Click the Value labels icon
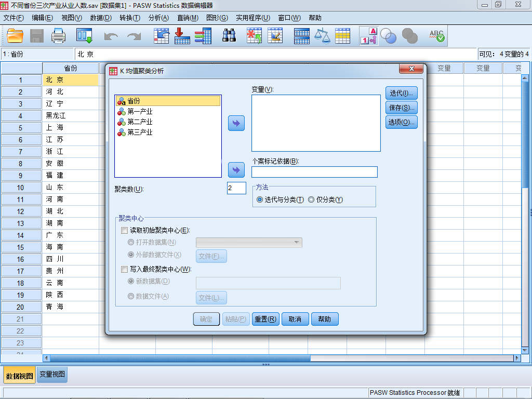Viewport: 532px width, 399px height. (369, 36)
